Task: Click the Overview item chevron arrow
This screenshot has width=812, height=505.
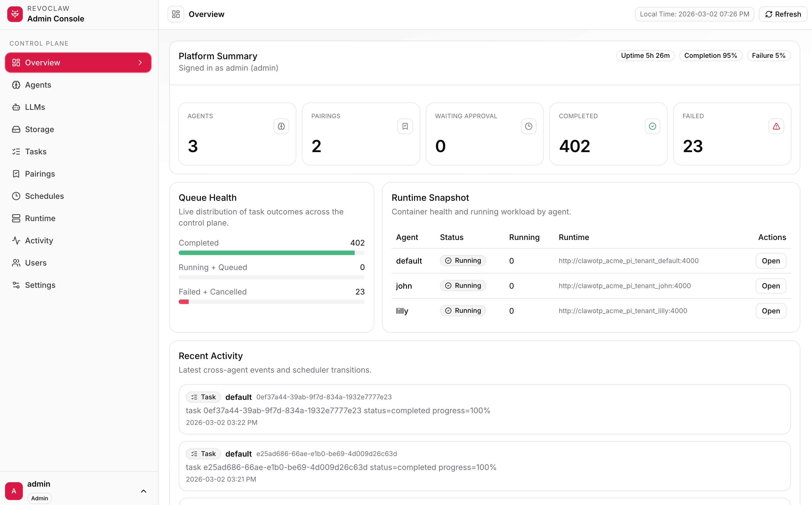Action: pyautogui.click(x=140, y=63)
